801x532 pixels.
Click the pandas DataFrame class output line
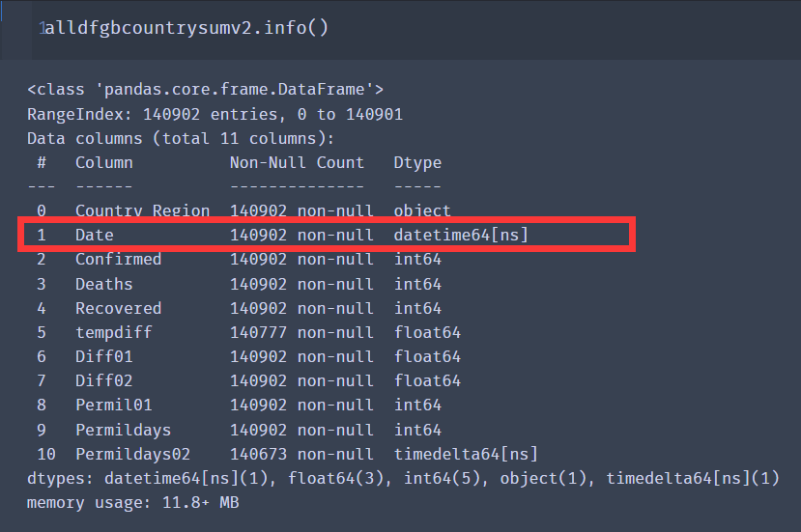pyautogui.click(x=205, y=90)
